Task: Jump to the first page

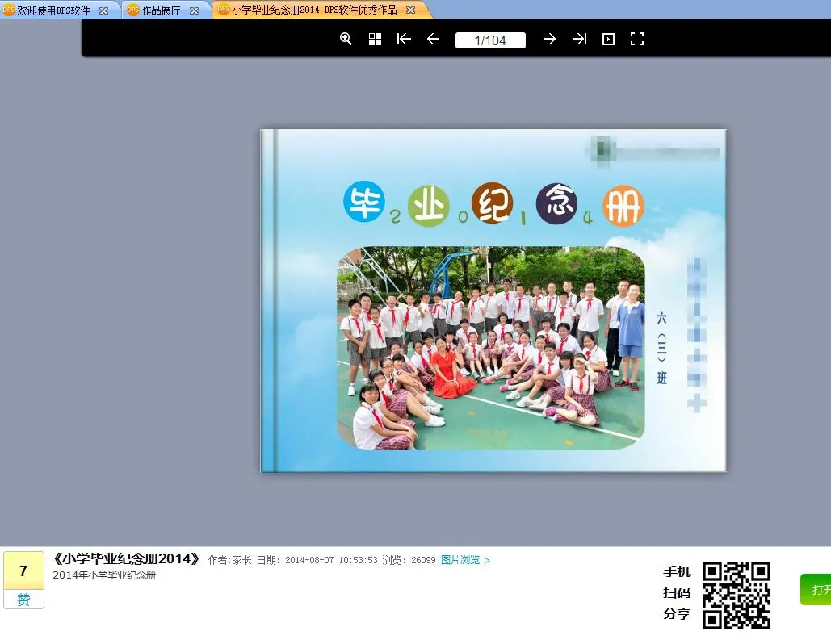Action: 403,39
